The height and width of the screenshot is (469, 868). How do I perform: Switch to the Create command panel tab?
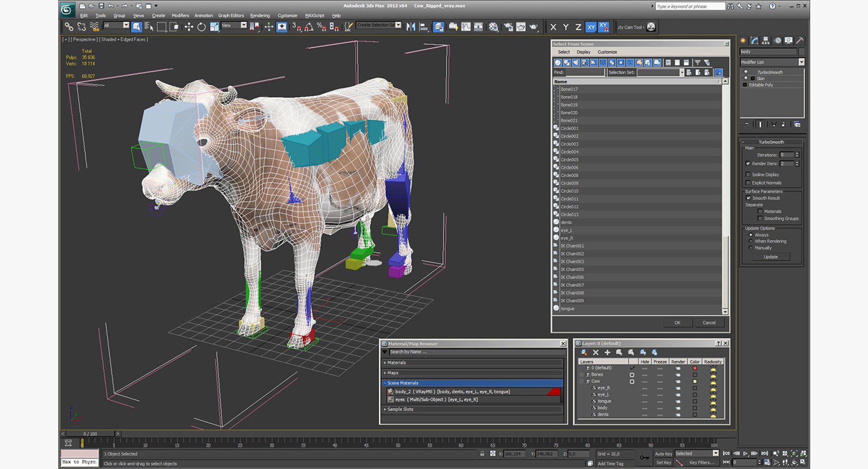[x=743, y=41]
